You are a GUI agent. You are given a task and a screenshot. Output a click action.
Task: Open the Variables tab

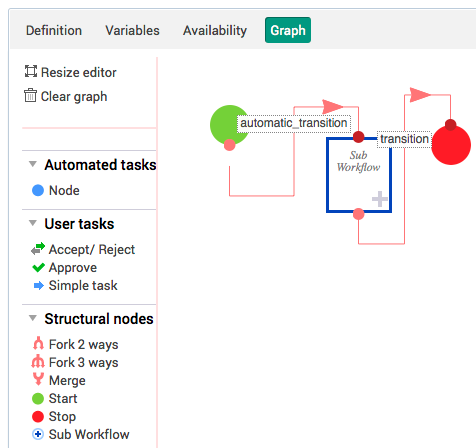coord(133,30)
